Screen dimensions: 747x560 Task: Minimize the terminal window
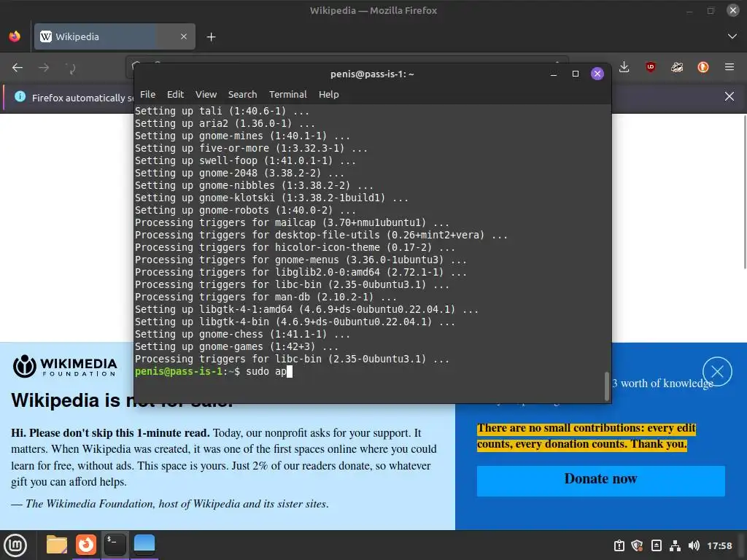554,74
